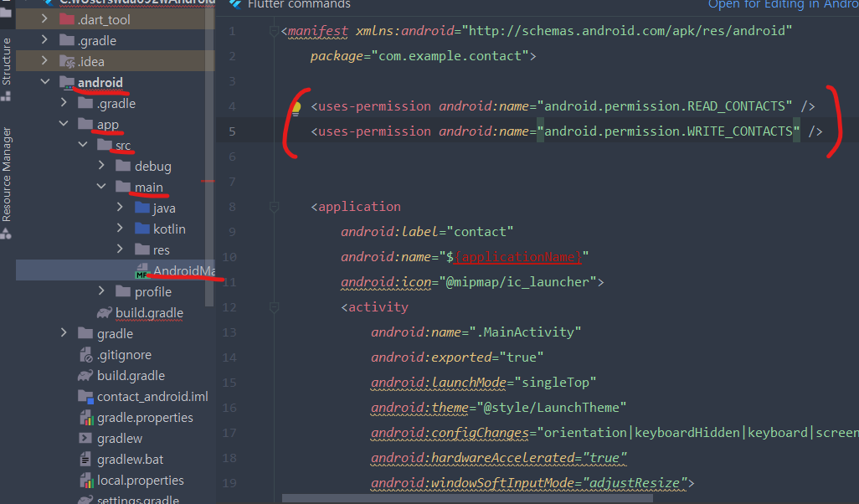
Task: Click the @style/LaunchTheme value
Action: (552, 407)
